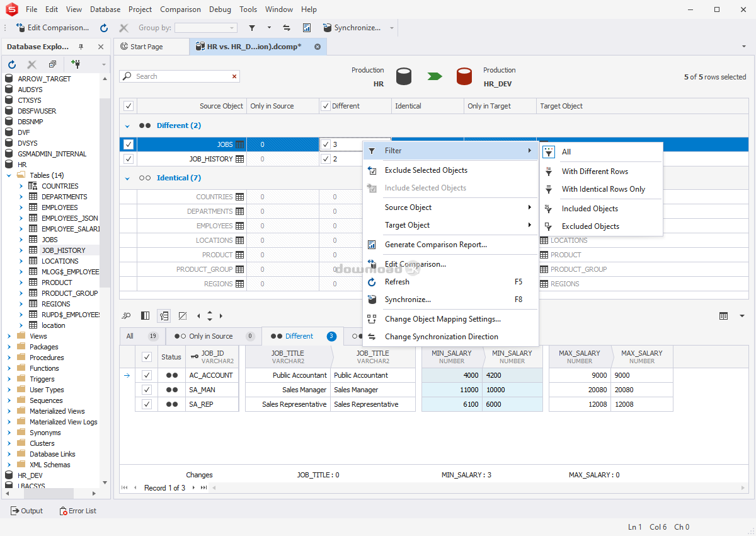Screen dimensions: 756x536
Task: Select Generate Comparison Report in context menu
Action: 450,245
